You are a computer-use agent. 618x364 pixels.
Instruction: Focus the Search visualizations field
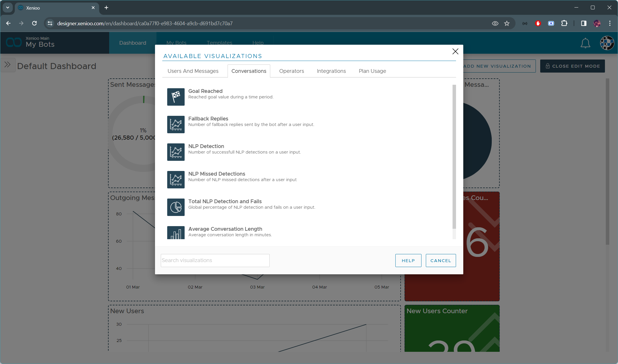click(215, 260)
